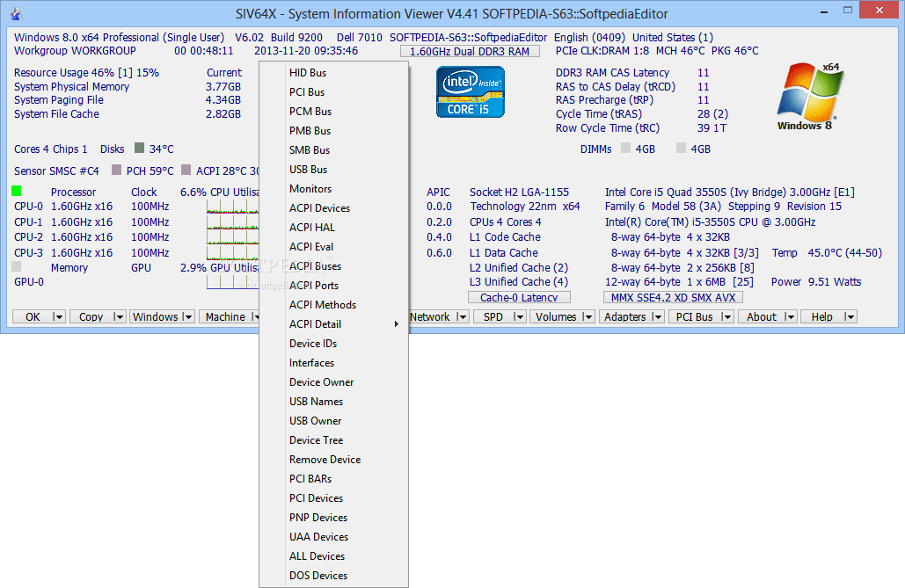Click the Windows button
The height and width of the screenshot is (588, 905).
click(x=156, y=316)
